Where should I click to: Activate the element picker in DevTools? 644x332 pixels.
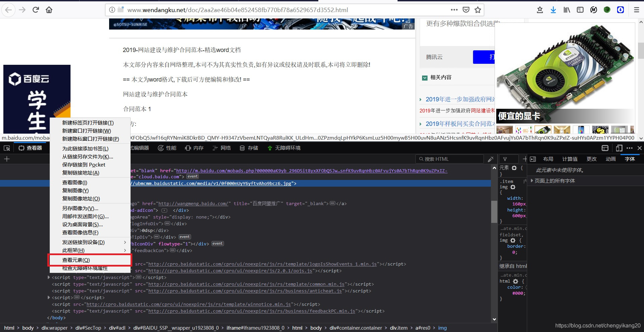click(7, 148)
